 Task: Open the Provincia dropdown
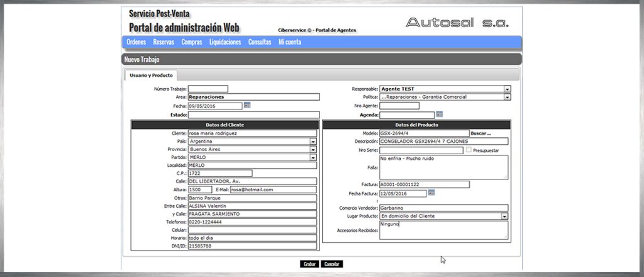[313, 150]
